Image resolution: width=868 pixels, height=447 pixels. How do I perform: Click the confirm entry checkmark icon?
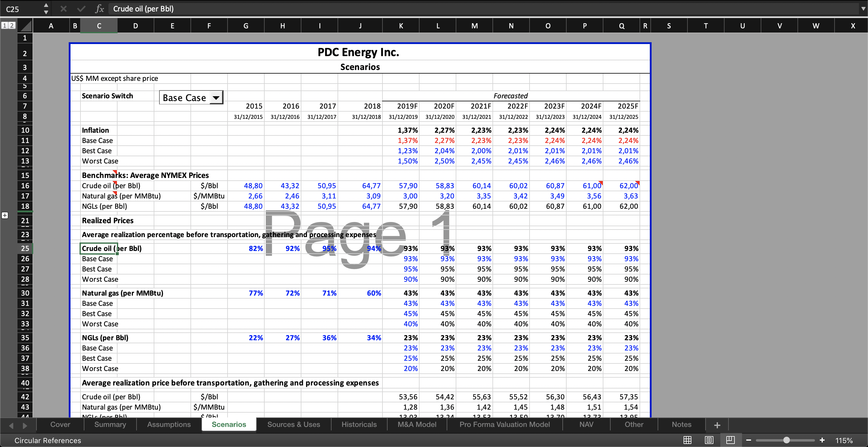pos(81,9)
